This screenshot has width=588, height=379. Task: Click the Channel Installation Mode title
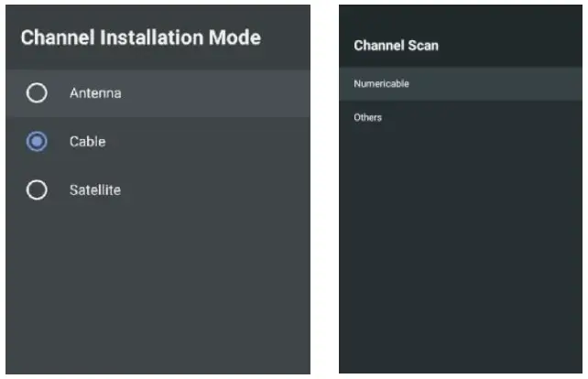pos(140,38)
